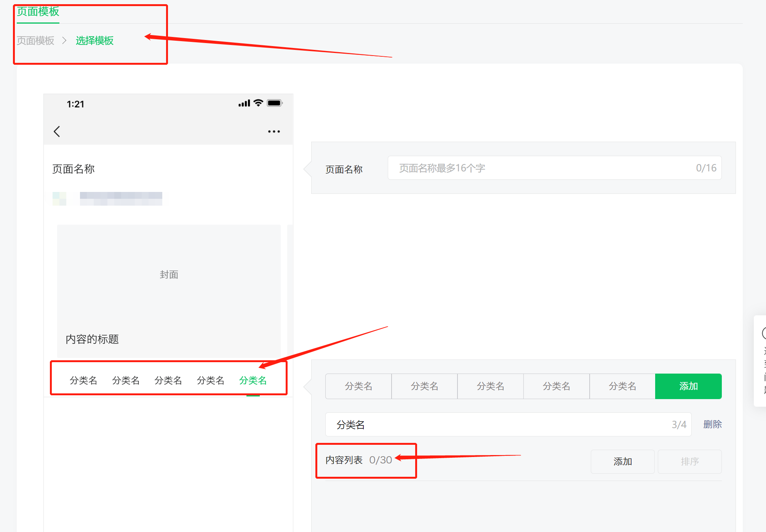Select the highlighted 分类名 tab in the preview
Screen dimensions: 766x532
253,380
